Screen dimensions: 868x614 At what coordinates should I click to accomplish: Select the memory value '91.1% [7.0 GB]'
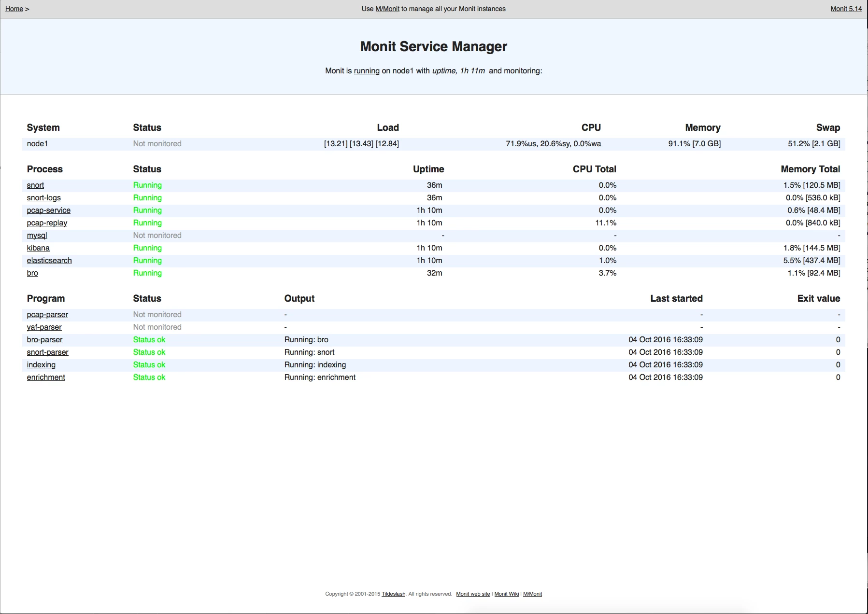coord(695,143)
